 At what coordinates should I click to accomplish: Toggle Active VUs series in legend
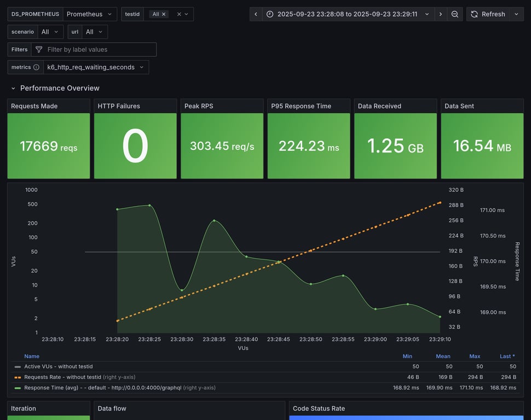click(x=58, y=366)
